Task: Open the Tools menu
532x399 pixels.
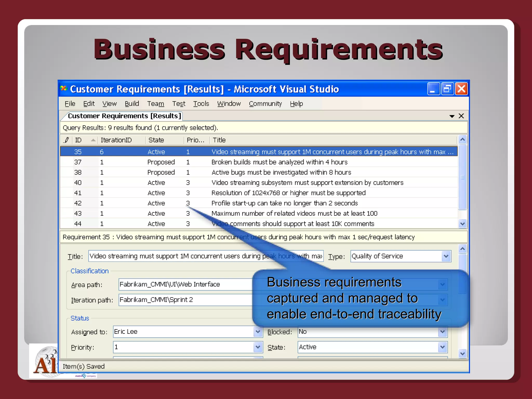Action: 201,104
